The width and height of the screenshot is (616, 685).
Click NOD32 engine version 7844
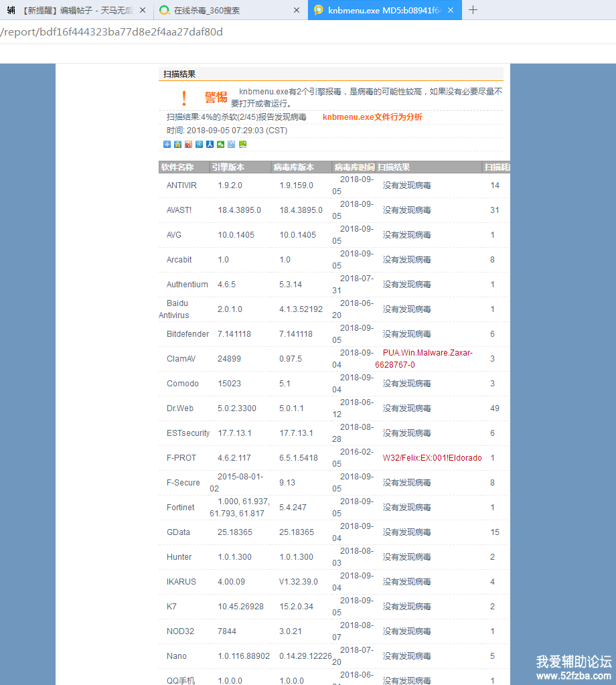pos(227,631)
